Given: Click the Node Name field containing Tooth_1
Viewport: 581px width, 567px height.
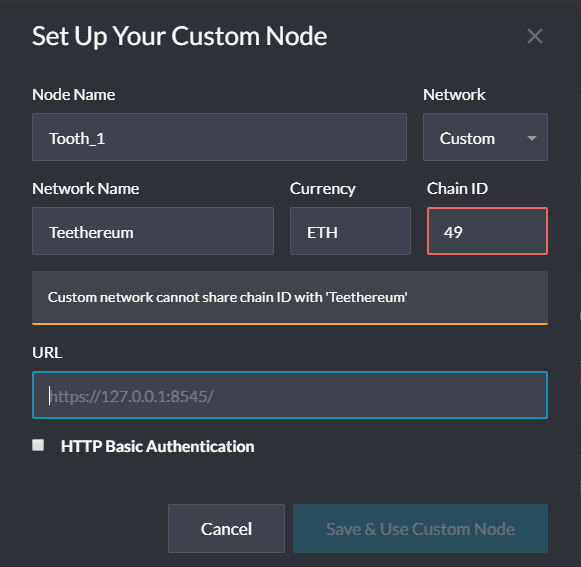Looking at the screenshot, I should coord(219,137).
